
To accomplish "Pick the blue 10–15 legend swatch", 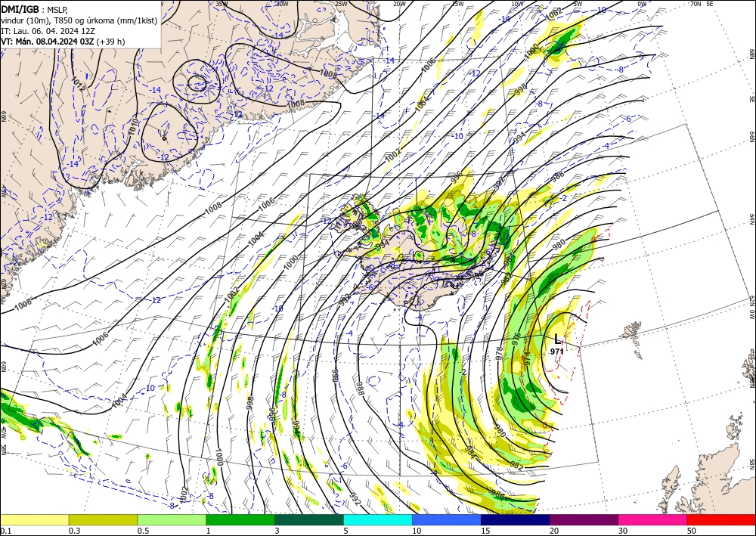I will click(447, 519).
